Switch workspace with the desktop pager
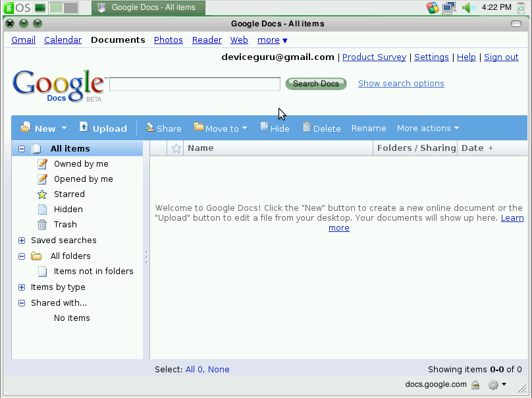This screenshot has width=532, height=398. (x=63, y=7)
